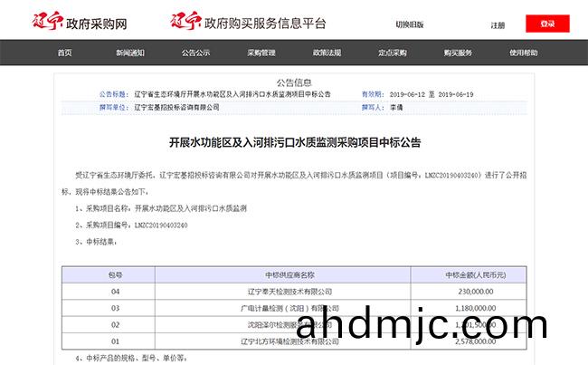Click the 撰写单位 label
The height and width of the screenshot is (365, 588).
[x=114, y=108]
